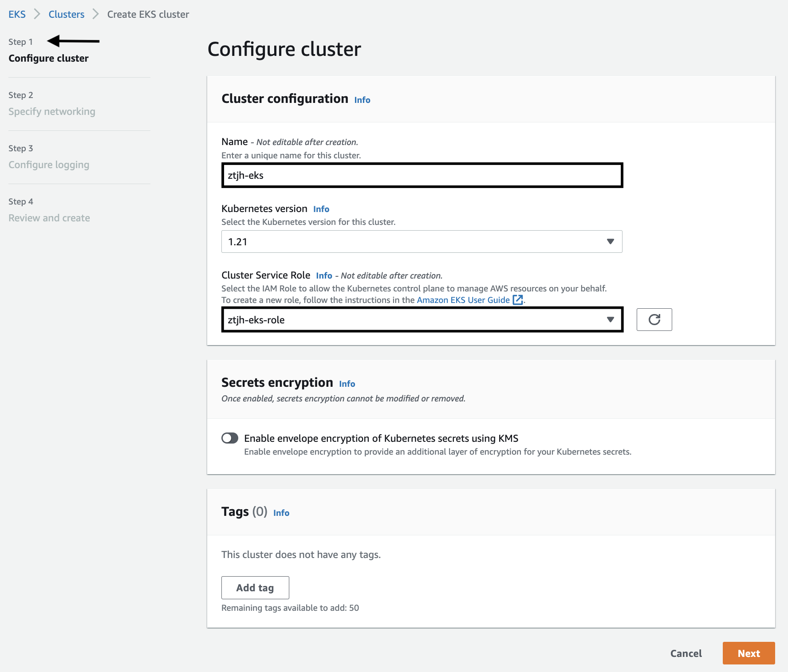Click the external link icon after User Guide
The height and width of the screenshot is (672, 788).
(517, 300)
